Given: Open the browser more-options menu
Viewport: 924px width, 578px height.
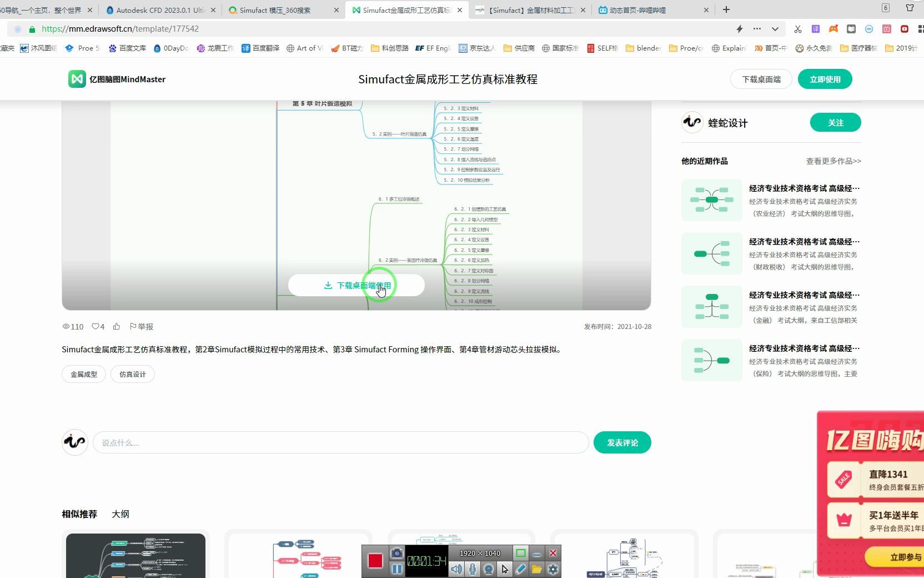Looking at the screenshot, I should click(x=757, y=29).
